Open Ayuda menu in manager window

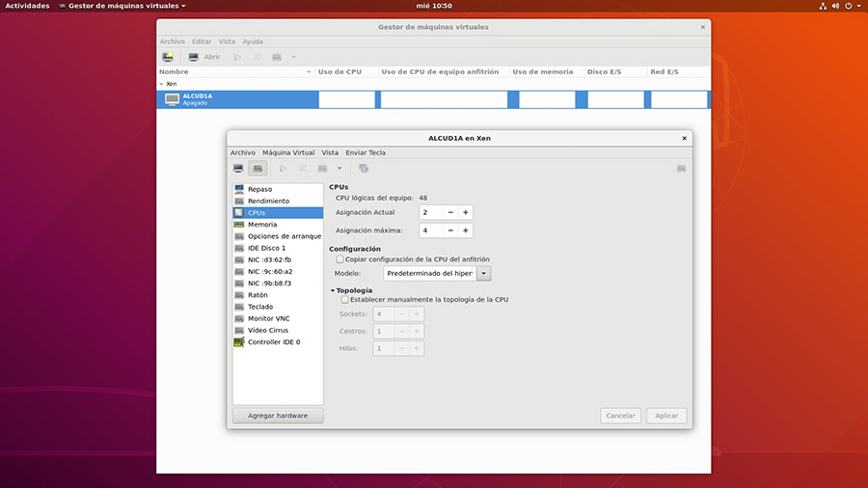click(x=253, y=41)
